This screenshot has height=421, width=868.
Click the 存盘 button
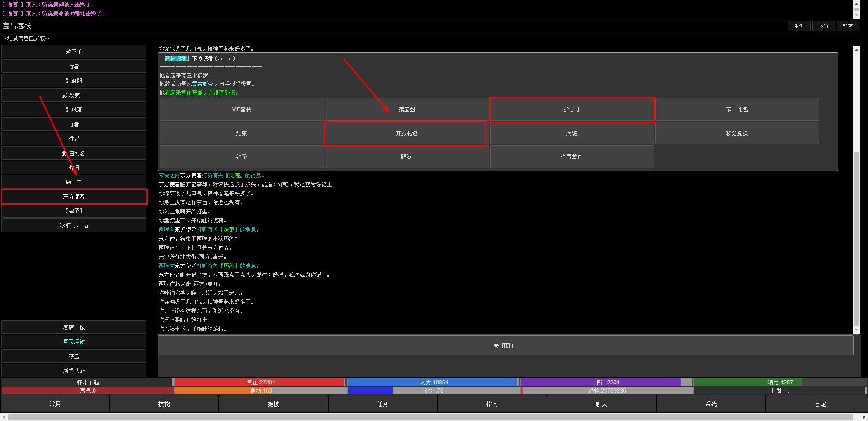[x=74, y=356]
